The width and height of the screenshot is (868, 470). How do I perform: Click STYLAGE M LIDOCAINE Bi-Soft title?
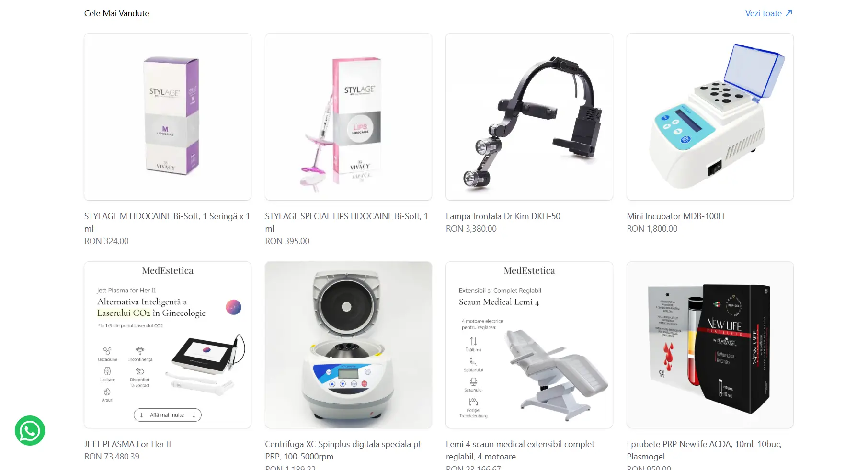167,223
